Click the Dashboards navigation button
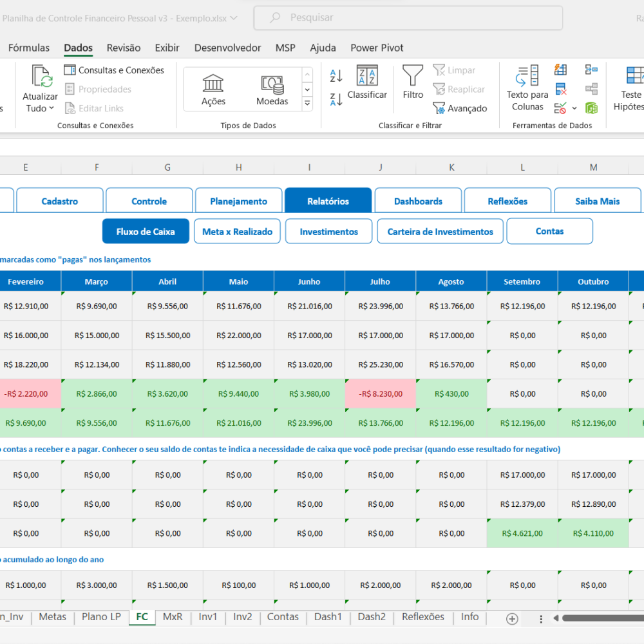 click(418, 201)
